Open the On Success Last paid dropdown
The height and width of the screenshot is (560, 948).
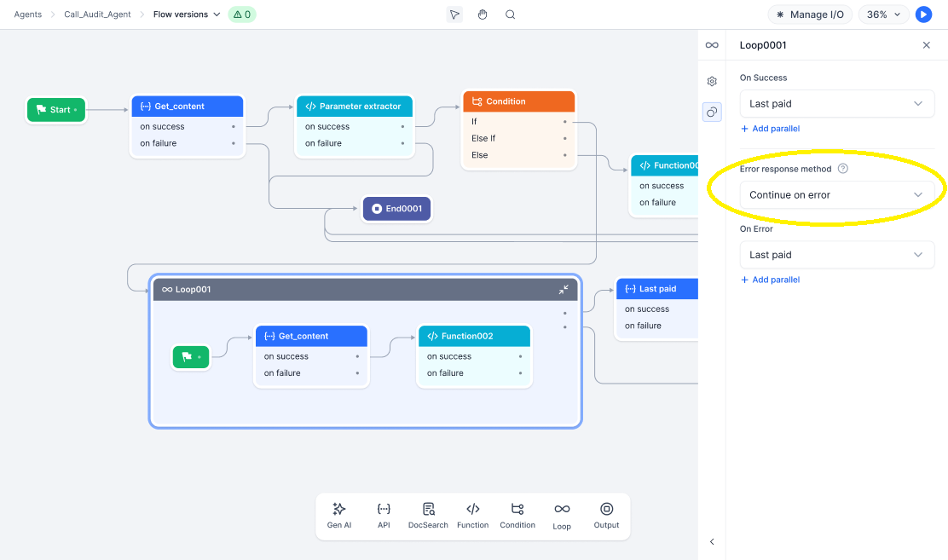coord(836,103)
